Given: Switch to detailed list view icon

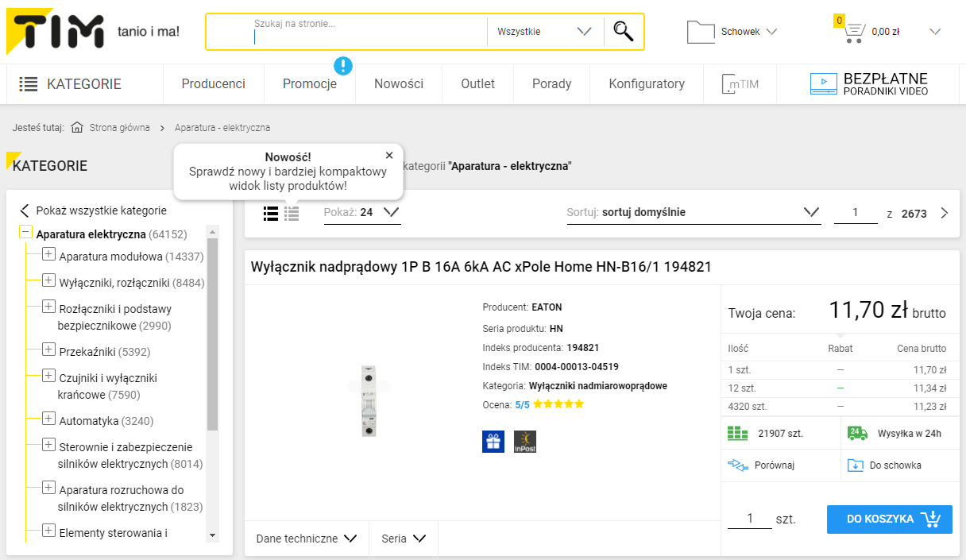Looking at the screenshot, I should point(271,213).
